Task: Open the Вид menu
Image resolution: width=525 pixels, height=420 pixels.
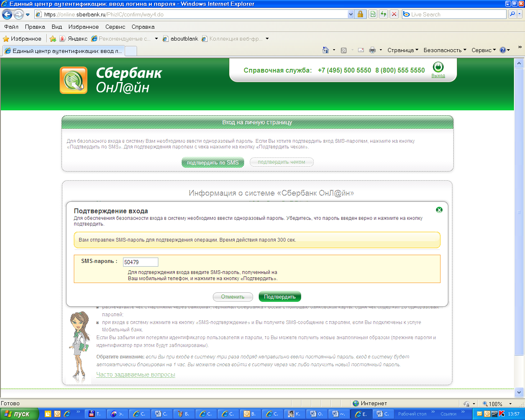Action: coord(57,27)
